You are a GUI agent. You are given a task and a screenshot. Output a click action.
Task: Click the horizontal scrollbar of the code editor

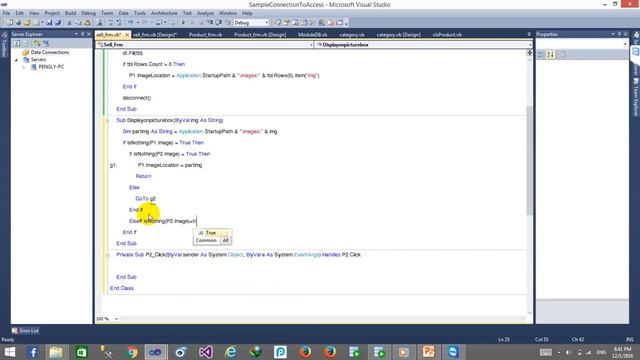(322, 319)
